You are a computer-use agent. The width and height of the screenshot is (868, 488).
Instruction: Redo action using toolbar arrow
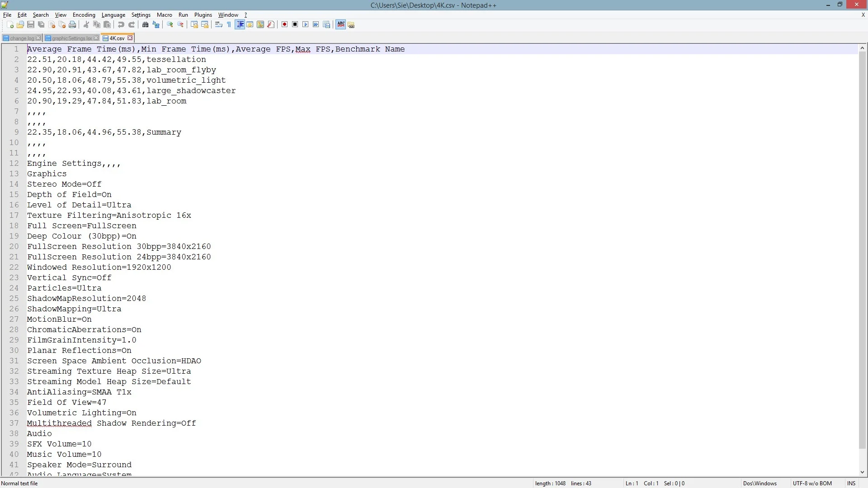coord(132,25)
